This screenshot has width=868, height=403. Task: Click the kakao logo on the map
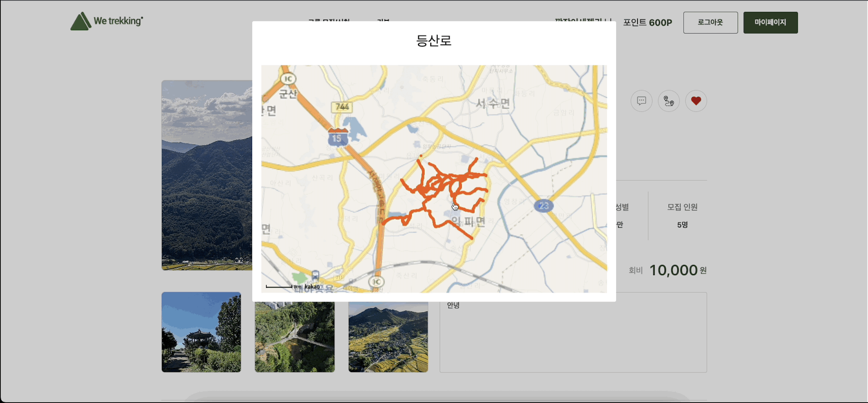pyautogui.click(x=312, y=287)
